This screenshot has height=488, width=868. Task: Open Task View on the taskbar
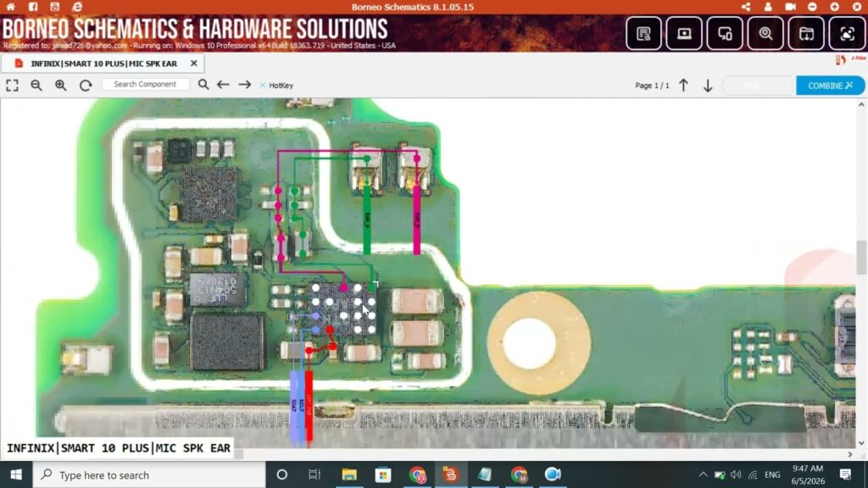coord(314,474)
